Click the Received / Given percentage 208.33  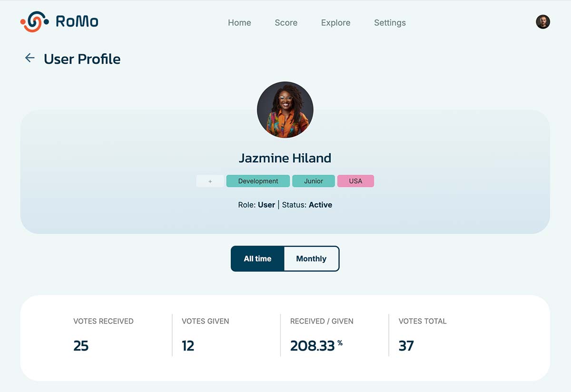pyautogui.click(x=313, y=346)
